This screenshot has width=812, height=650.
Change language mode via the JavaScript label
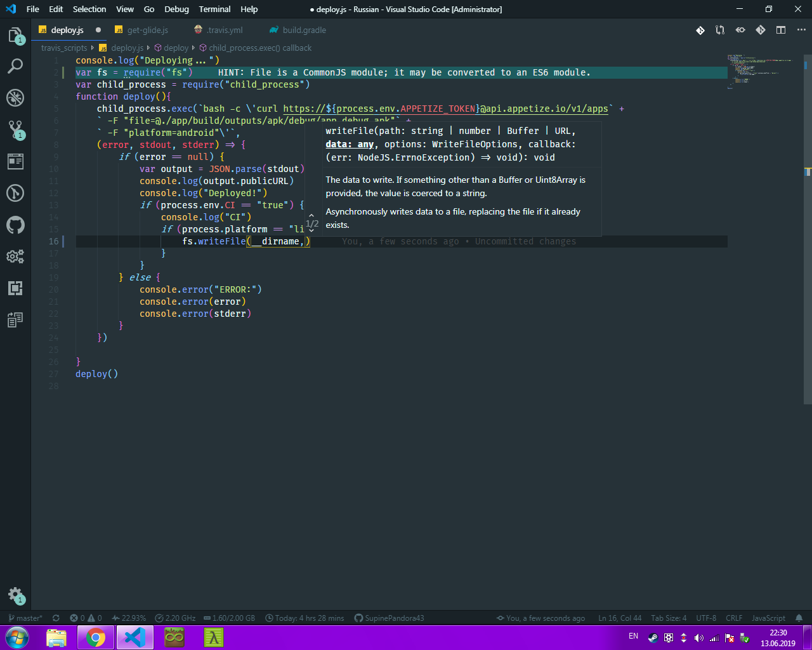click(768, 618)
